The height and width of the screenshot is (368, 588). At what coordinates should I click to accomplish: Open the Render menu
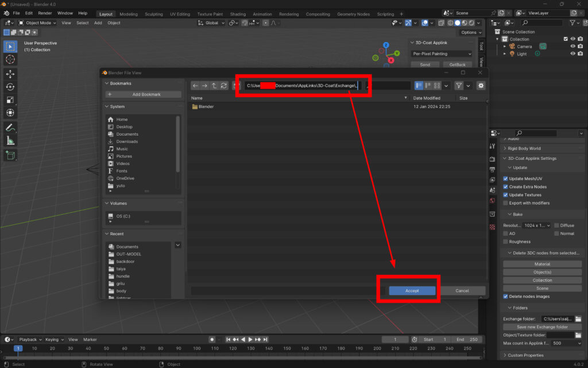45,13
